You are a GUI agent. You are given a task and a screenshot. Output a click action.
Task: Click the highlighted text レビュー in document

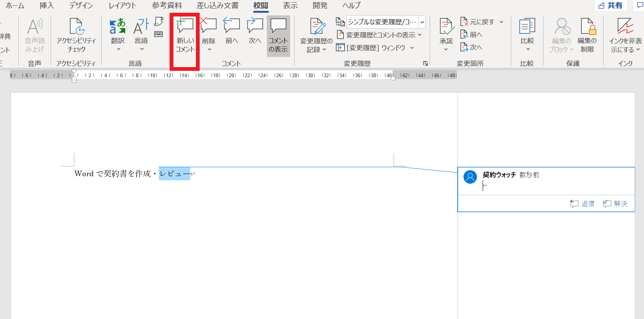[x=175, y=174]
